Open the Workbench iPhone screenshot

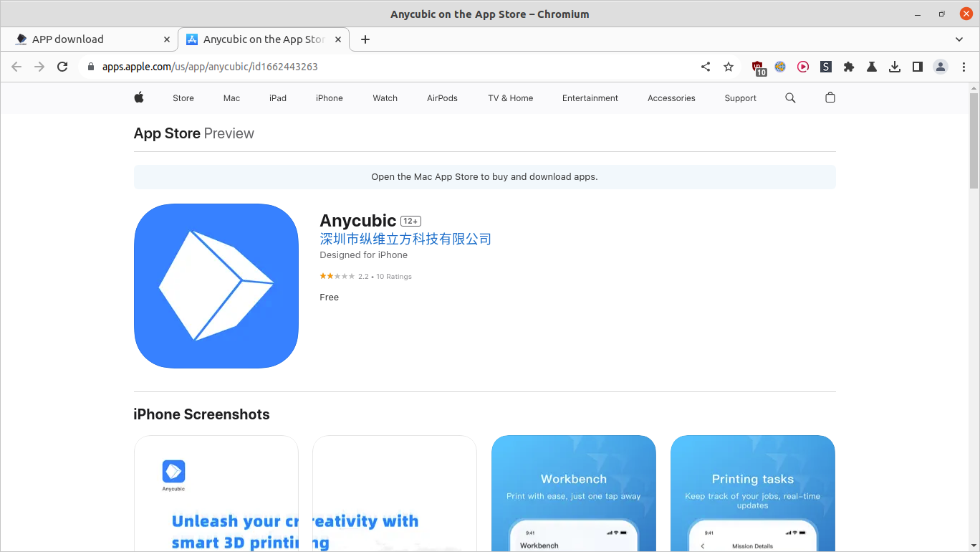(574, 493)
